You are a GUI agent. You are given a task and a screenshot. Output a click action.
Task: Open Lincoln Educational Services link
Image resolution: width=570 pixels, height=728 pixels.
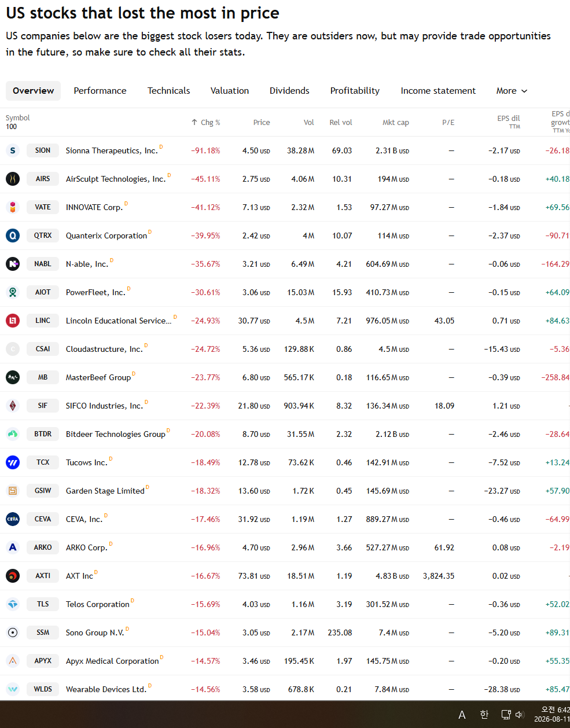pyautogui.click(x=119, y=321)
